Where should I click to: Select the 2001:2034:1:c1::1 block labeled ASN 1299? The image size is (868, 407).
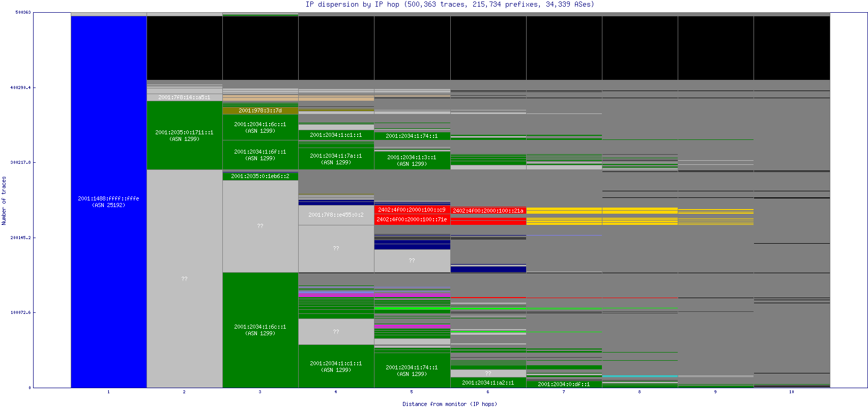coord(336,366)
